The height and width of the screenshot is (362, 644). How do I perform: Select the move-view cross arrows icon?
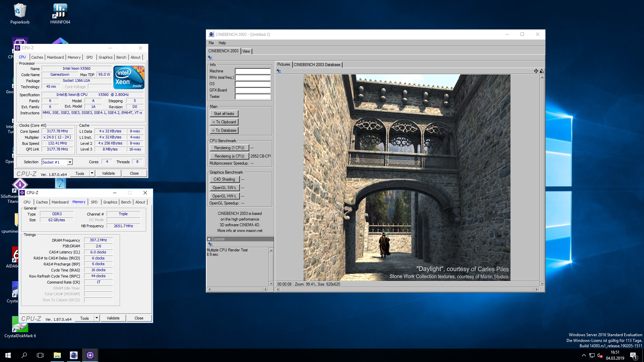tap(536, 71)
